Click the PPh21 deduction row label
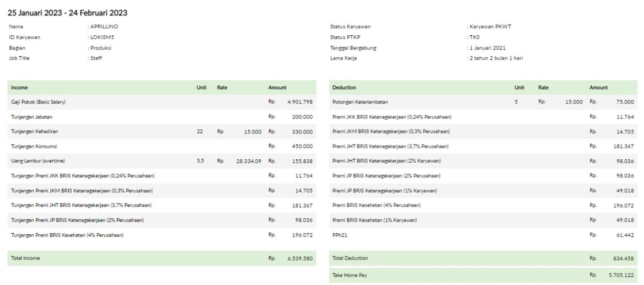The image size is (644, 285). [x=340, y=235]
